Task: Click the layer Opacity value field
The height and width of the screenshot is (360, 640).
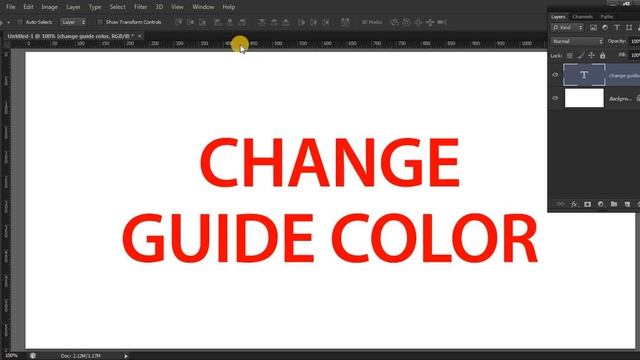Action: [635, 41]
